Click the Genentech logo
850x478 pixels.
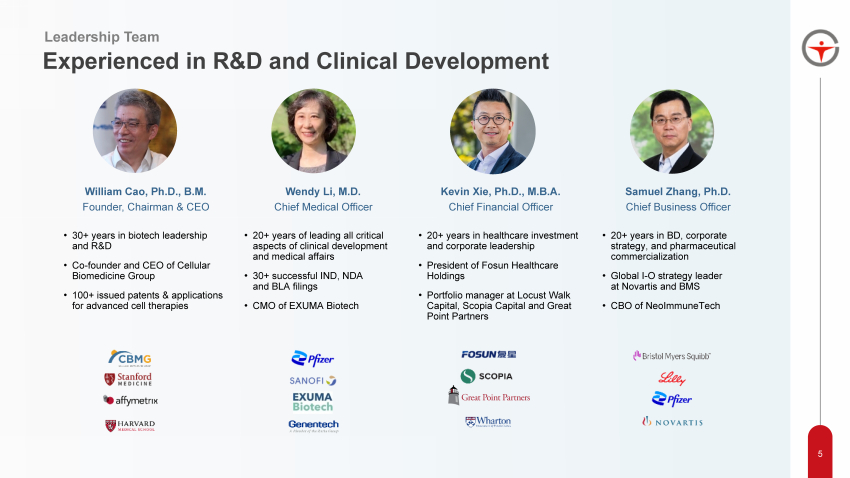(x=312, y=425)
